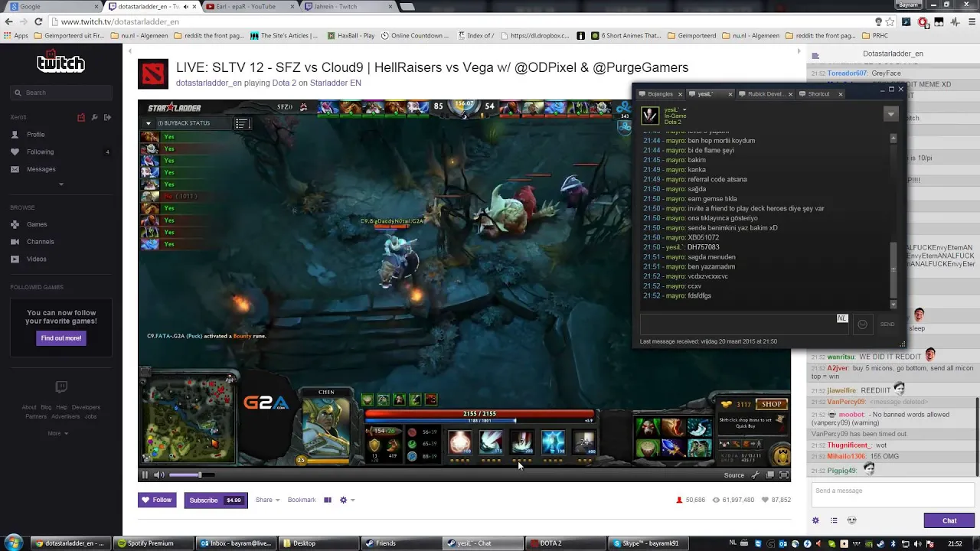The width and height of the screenshot is (980, 551).
Task: Open settings wrench beside username Xeroti
Action: pyautogui.click(x=94, y=117)
